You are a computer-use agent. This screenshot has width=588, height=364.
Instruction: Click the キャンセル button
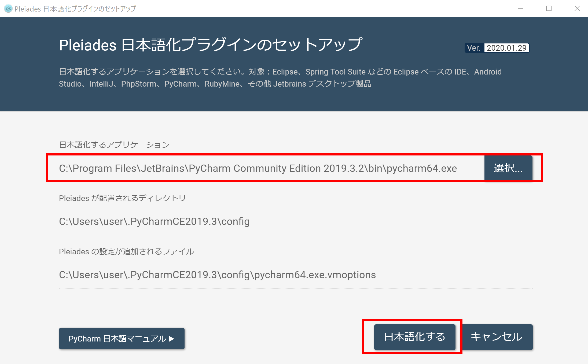point(497,337)
